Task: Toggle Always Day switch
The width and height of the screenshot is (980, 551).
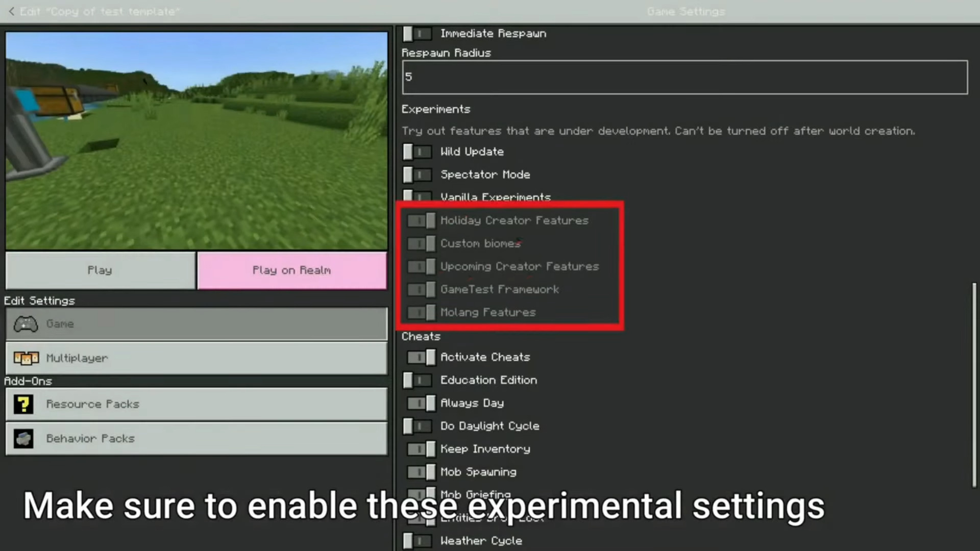Action: [422, 403]
